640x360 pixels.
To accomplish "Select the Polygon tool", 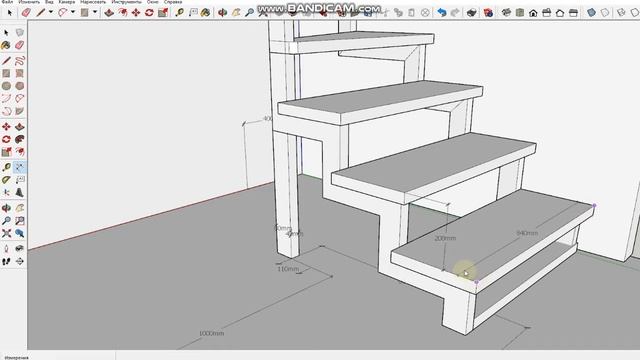I will [x=20, y=86].
